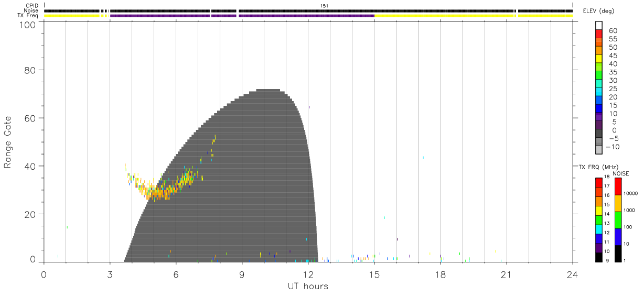Click the Noise row label above the plot

click(x=30, y=10)
